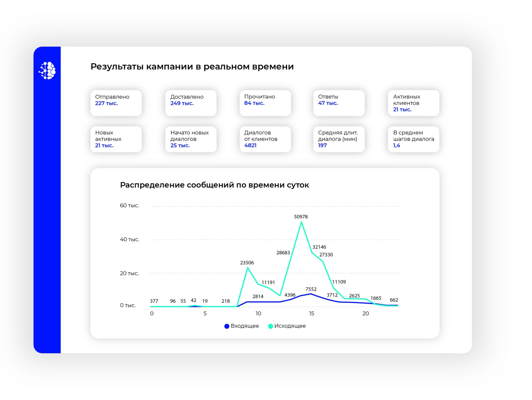Click the incoming data label 2814

point(258,296)
